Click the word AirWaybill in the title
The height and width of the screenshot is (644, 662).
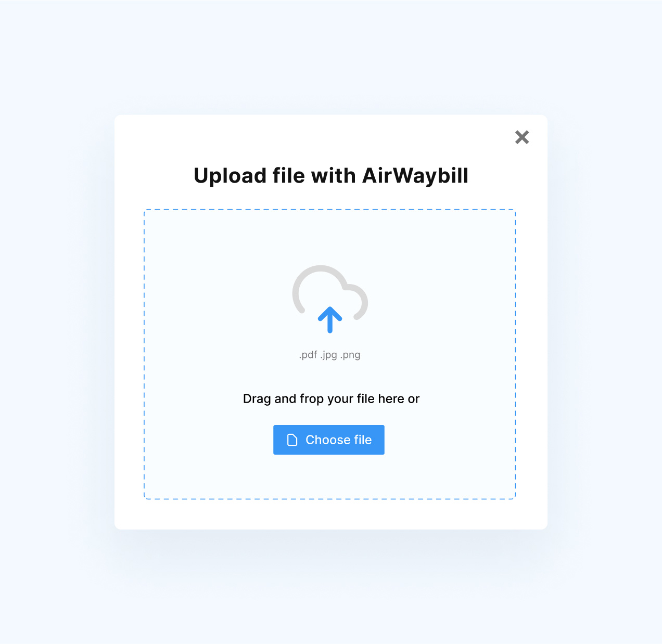coord(415,176)
